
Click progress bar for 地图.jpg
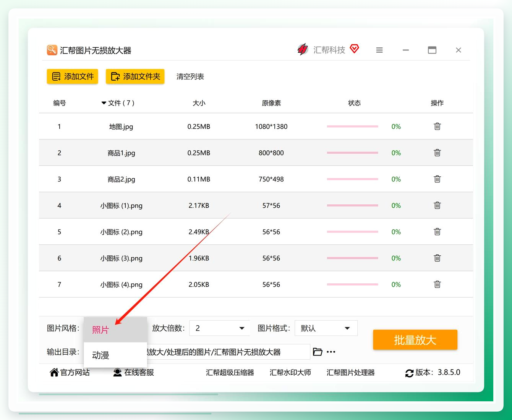tap(352, 126)
